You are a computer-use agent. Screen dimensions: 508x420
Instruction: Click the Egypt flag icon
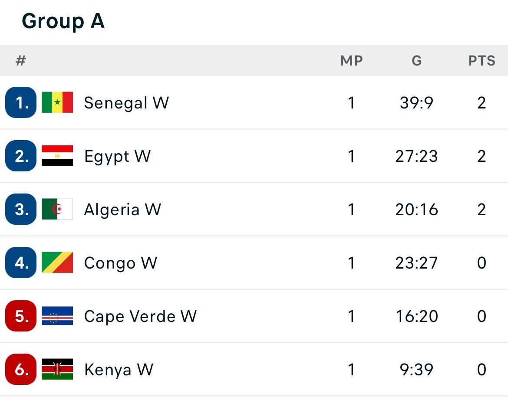57,156
